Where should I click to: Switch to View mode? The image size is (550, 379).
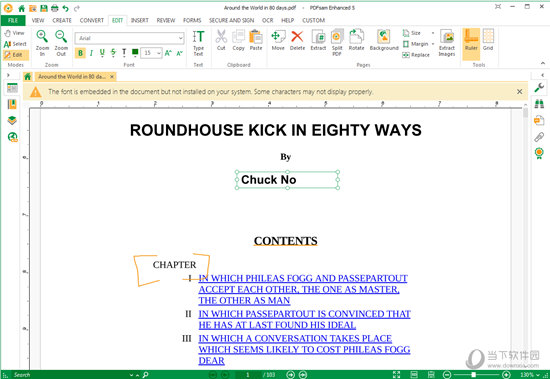tap(15, 33)
